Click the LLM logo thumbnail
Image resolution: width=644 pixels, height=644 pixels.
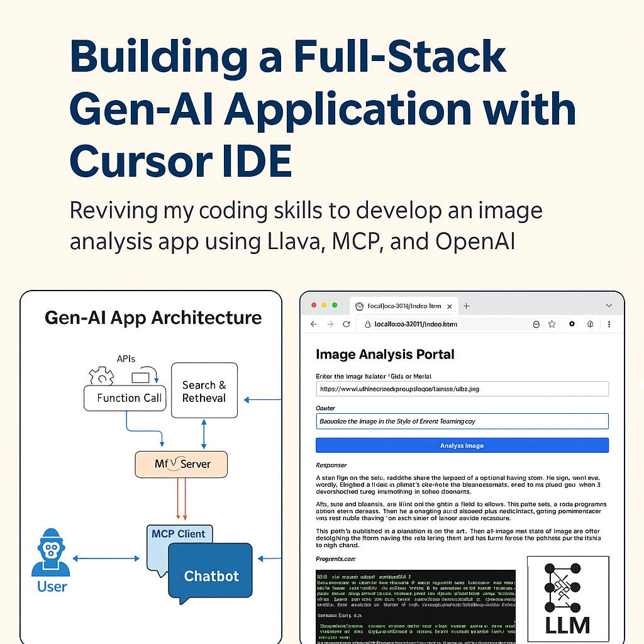pyautogui.click(x=568, y=599)
